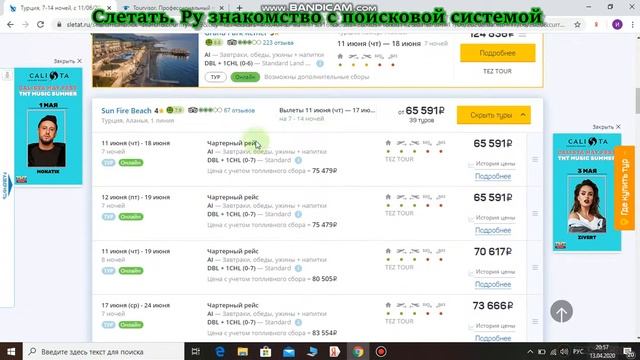The width and height of the screenshot is (640, 360).
Task: Click Windows taskbar search field
Action: click(104, 351)
